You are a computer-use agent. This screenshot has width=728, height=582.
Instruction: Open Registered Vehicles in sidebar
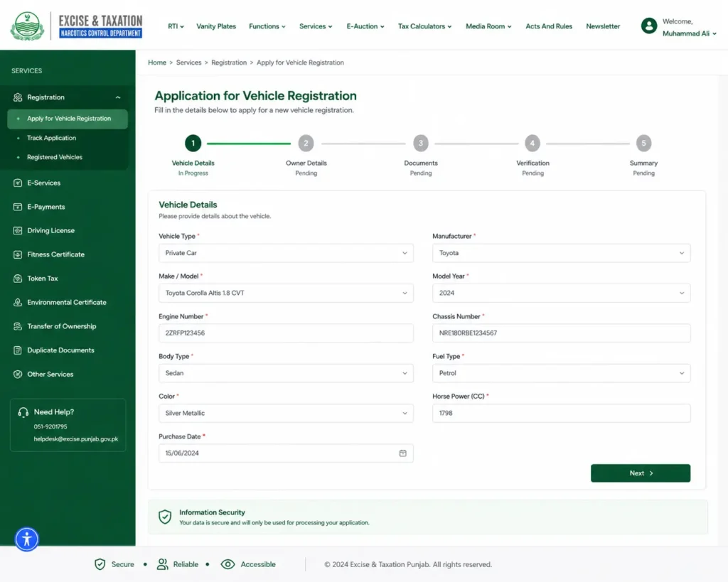point(54,157)
